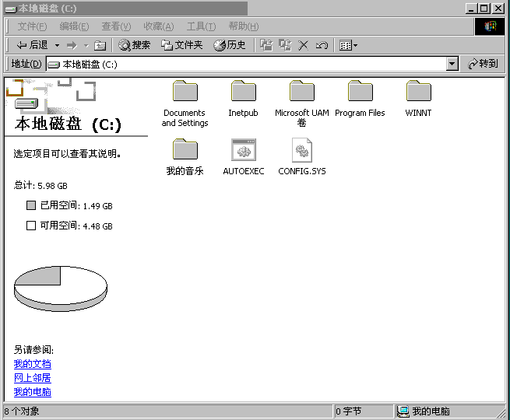Select the WINNT folder
Screen dimensions: 510x420
(418, 99)
